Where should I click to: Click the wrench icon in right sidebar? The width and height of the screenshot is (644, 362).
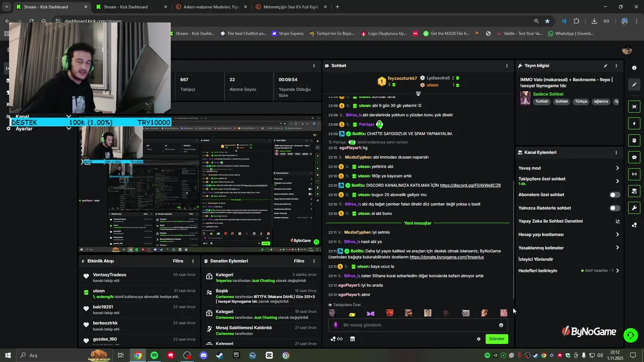[634, 208]
